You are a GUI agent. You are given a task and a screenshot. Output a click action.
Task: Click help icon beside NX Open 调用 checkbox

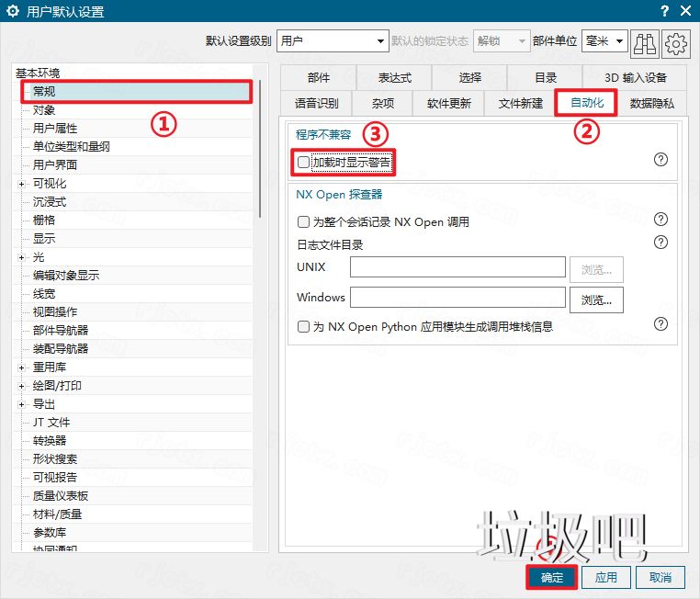[660, 220]
